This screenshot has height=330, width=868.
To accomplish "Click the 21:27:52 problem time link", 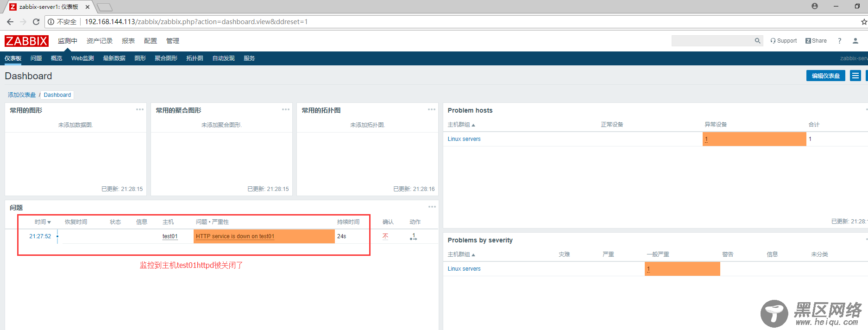I will [40, 236].
